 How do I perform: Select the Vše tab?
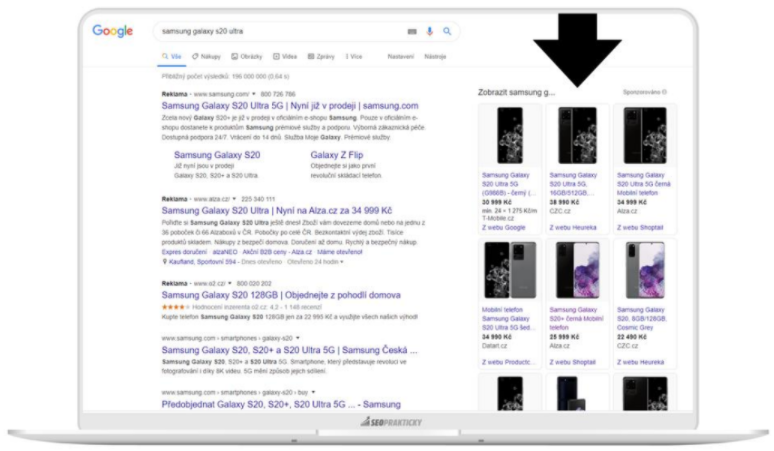[172, 57]
